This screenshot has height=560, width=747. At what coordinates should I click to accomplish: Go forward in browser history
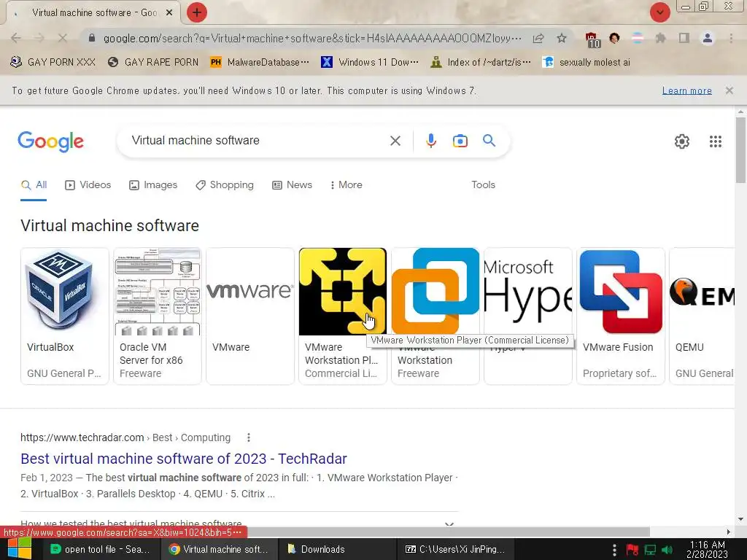(x=39, y=38)
